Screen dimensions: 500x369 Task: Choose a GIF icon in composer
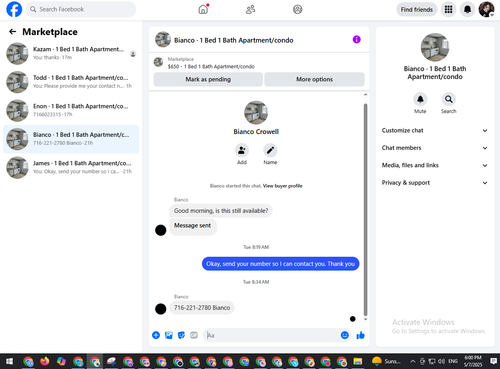194,335
